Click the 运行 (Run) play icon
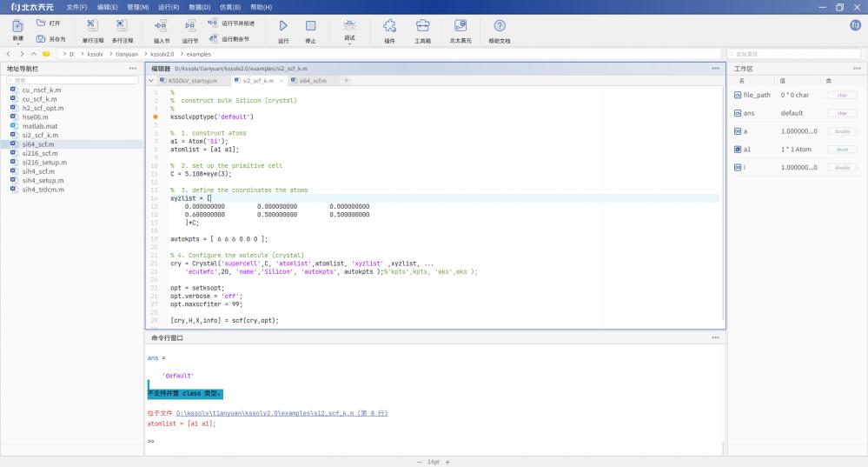The height and width of the screenshot is (467, 868). point(283,26)
